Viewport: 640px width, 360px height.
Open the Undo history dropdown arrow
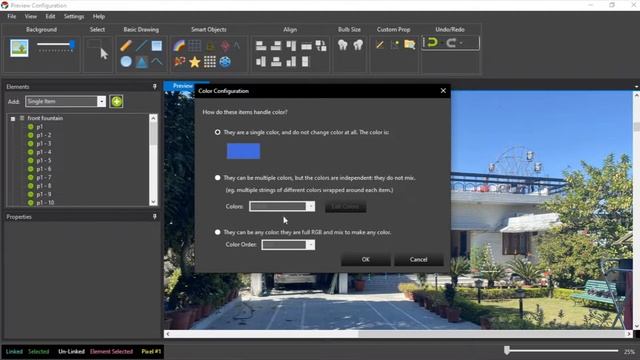click(442, 43)
